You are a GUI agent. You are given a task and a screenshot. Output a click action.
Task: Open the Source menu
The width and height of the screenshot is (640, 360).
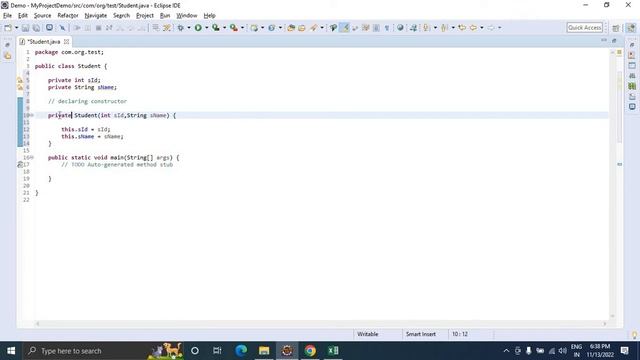click(x=42, y=16)
